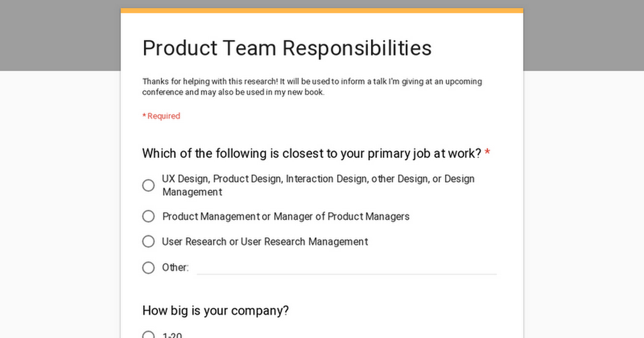The height and width of the screenshot is (338, 644).
Task: Click the red asterisk beside the job question
Action: coord(487,153)
